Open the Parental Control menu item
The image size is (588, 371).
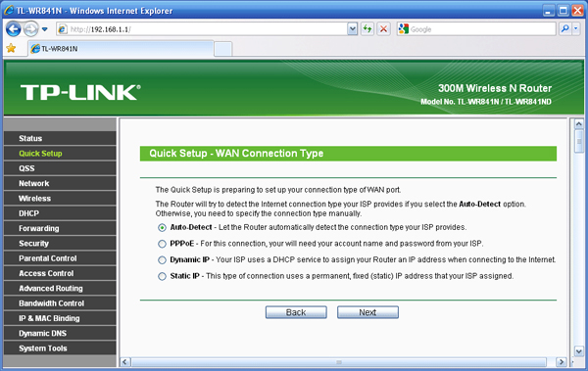pyautogui.click(x=60, y=258)
